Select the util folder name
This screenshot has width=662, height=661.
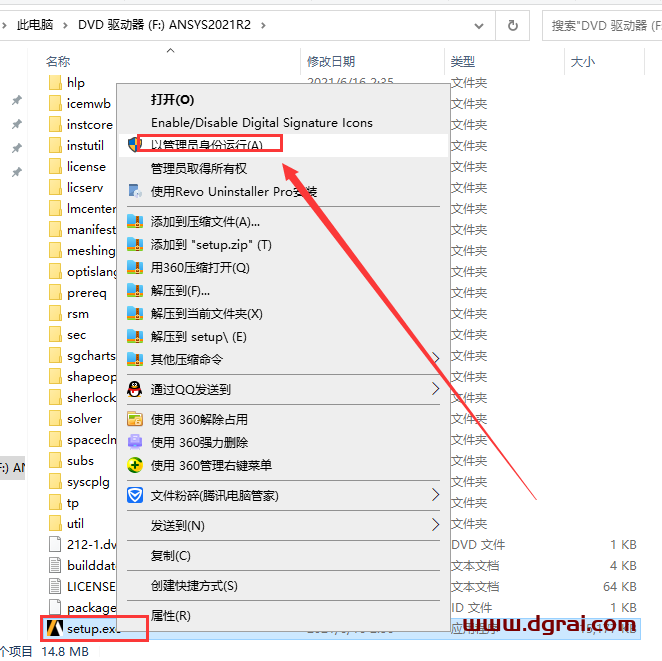(x=75, y=524)
